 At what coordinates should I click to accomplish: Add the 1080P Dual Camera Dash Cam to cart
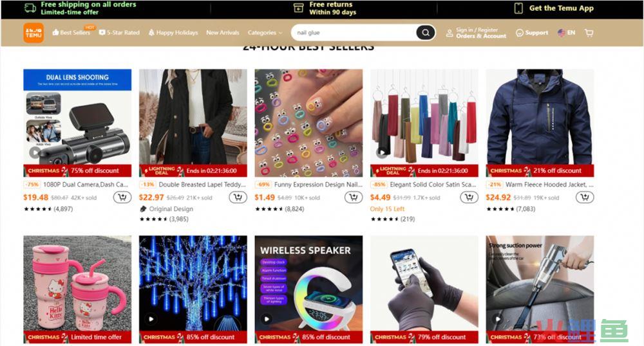[x=122, y=197]
